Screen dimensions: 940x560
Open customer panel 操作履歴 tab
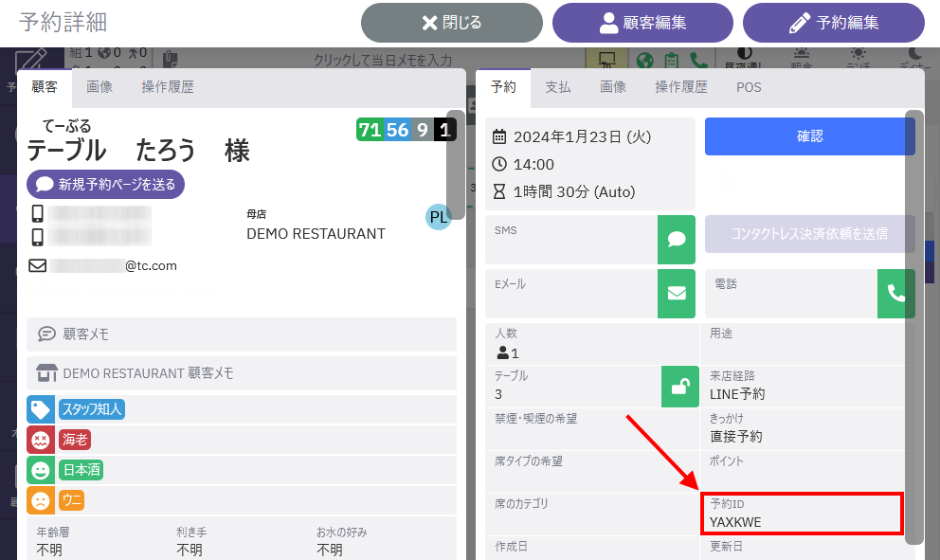(168, 87)
